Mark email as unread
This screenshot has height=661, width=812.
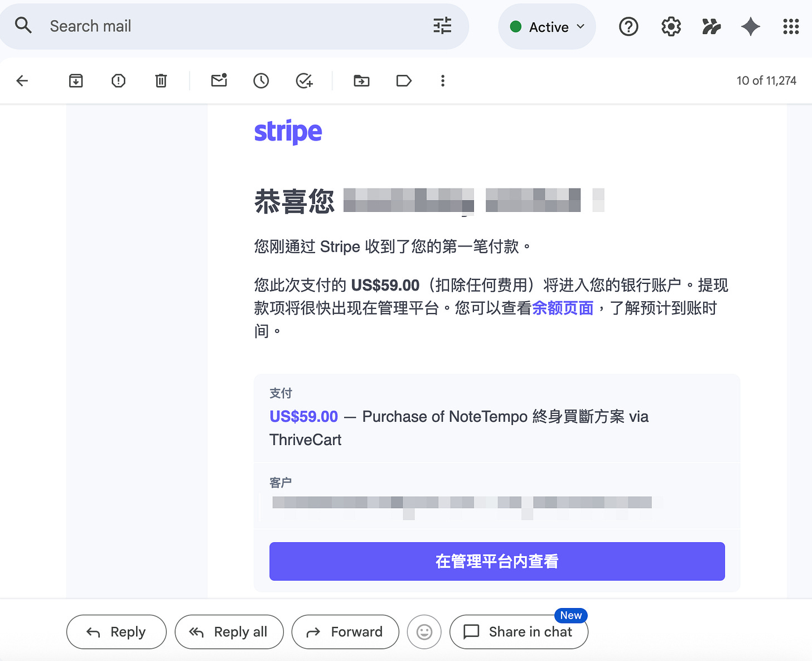[219, 81]
